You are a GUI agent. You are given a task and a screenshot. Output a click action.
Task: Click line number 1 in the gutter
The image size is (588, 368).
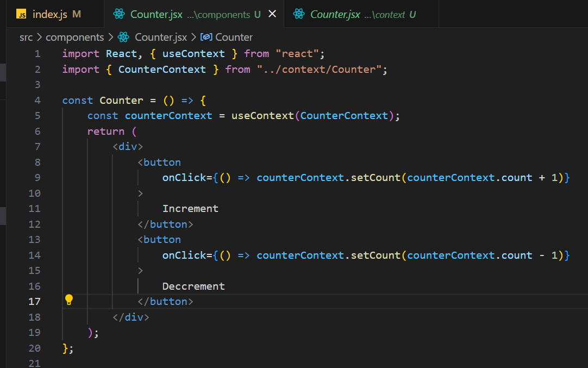(x=37, y=54)
